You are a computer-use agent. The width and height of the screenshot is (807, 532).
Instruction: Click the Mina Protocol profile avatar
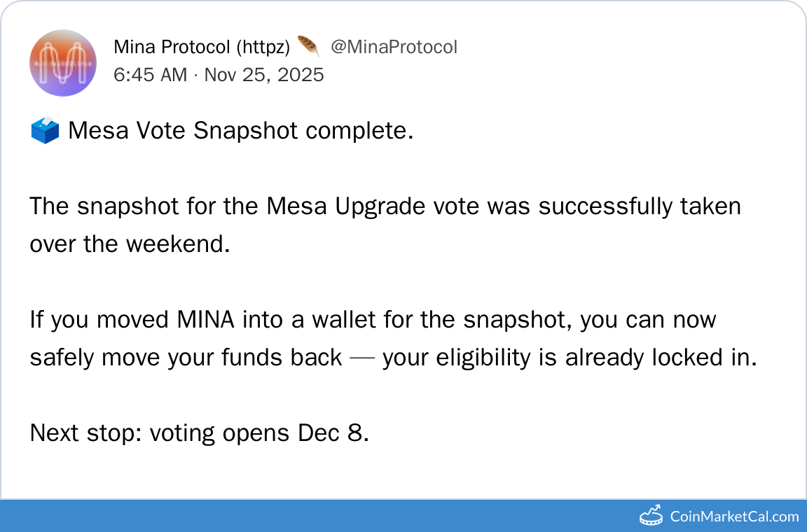63,62
